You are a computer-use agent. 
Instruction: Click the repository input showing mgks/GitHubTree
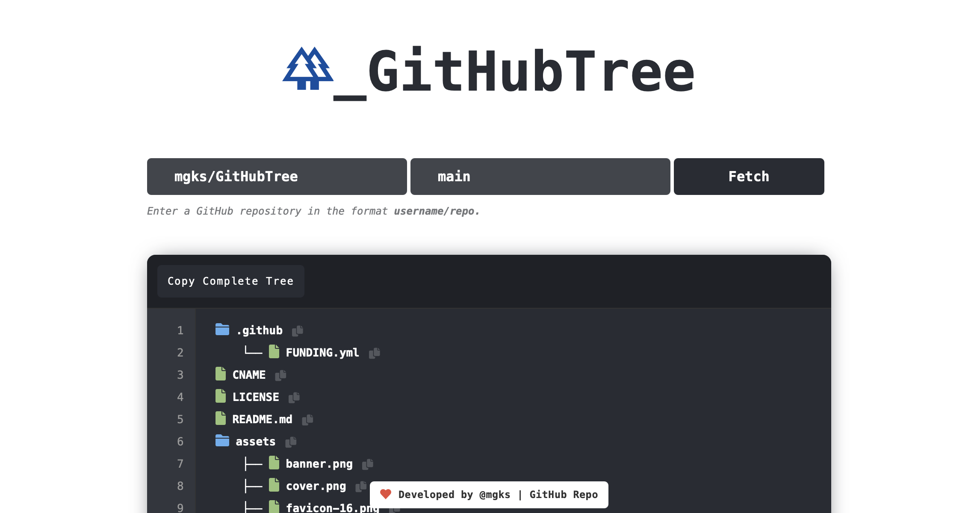[x=276, y=176]
